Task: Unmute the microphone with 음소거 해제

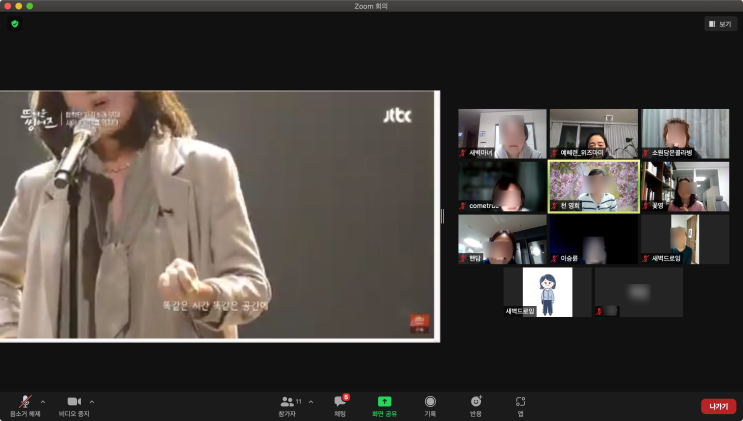Action: [25, 406]
